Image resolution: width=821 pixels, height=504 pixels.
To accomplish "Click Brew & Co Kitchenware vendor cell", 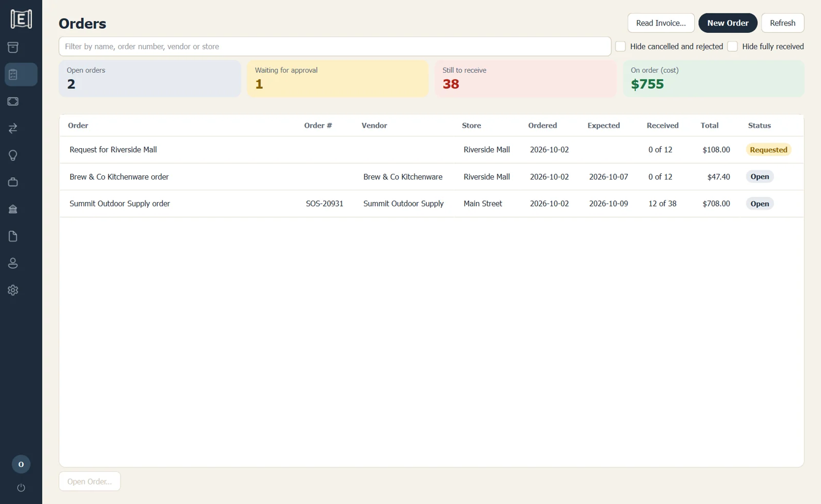I will [403, 177].
